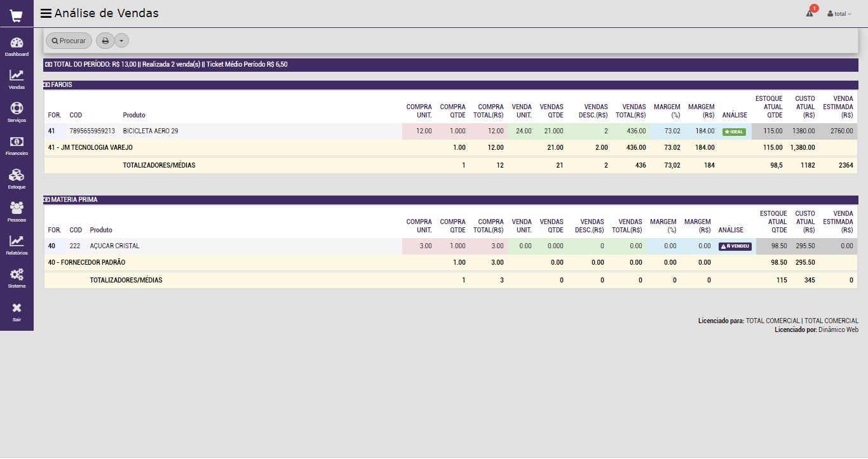
Task: Open the alert notifications warning icon
Action: (810, 13)
